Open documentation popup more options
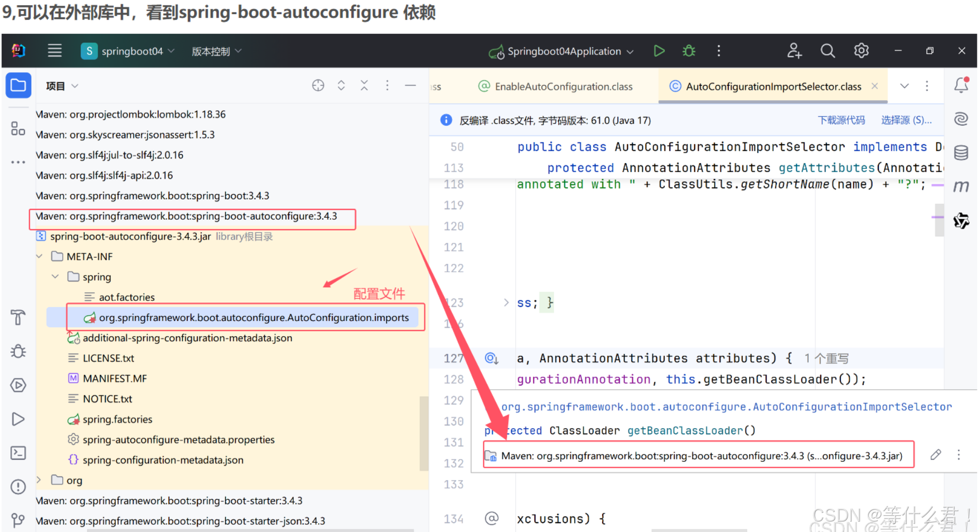Image resolution: width=980 pixels, height=532 pixels. coord(959,455)
